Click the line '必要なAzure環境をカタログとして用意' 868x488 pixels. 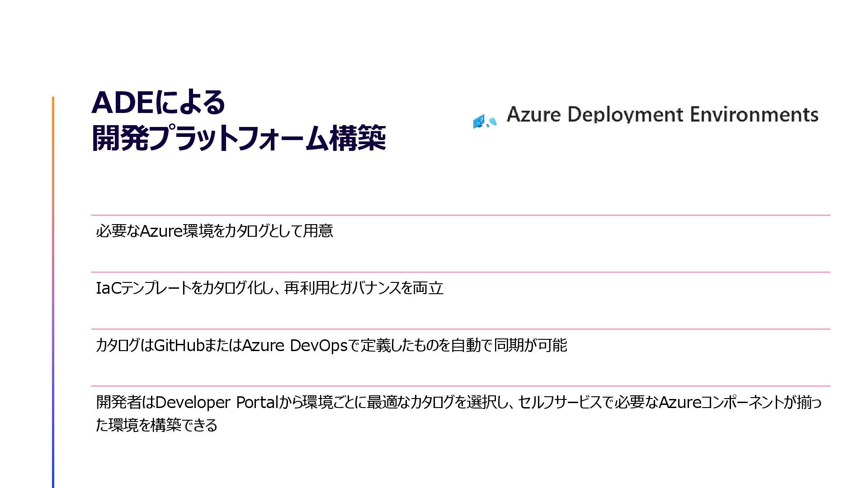click(x=214, y=231)
